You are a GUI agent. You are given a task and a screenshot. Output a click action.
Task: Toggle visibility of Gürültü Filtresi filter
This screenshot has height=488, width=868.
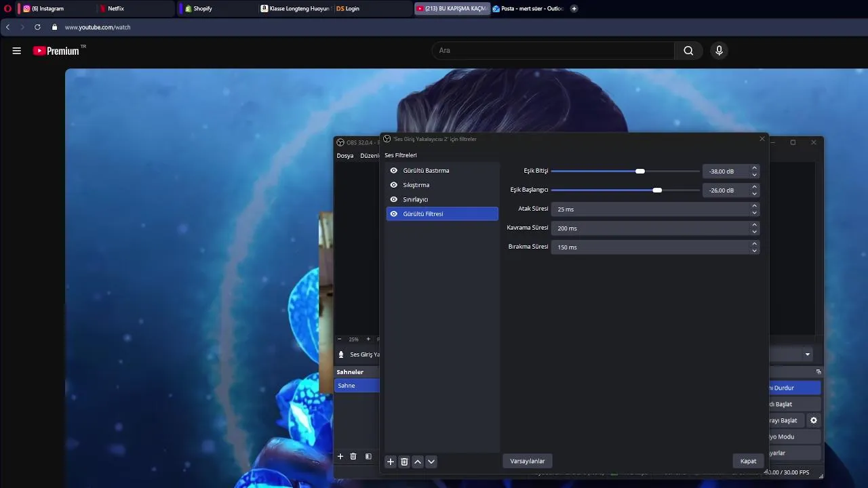[394, 214]
